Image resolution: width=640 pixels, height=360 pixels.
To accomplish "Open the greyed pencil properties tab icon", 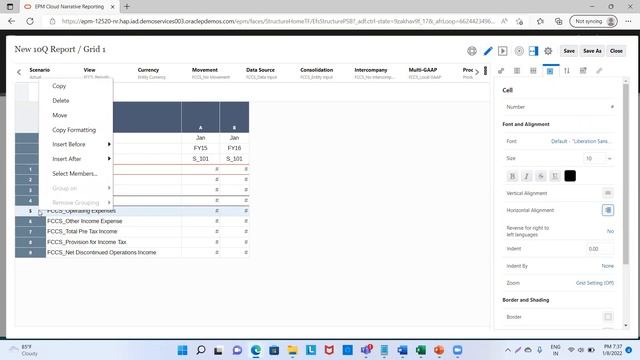I will [599, 71].
